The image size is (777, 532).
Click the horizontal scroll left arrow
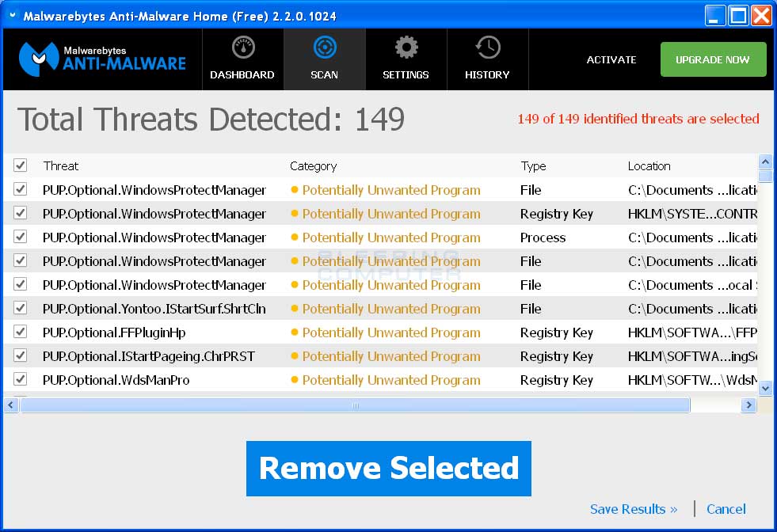click(11, 405)
